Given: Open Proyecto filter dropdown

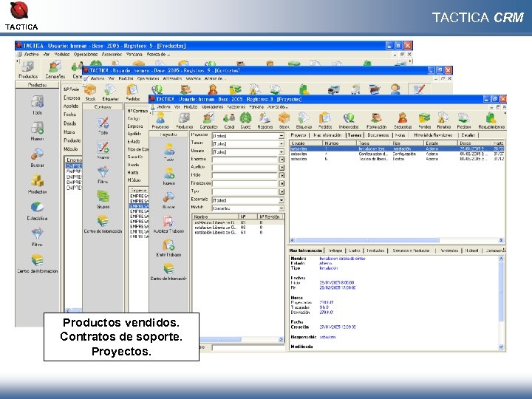Looking at the screenshot, I should pyautogui.click(x=282, y=136).
